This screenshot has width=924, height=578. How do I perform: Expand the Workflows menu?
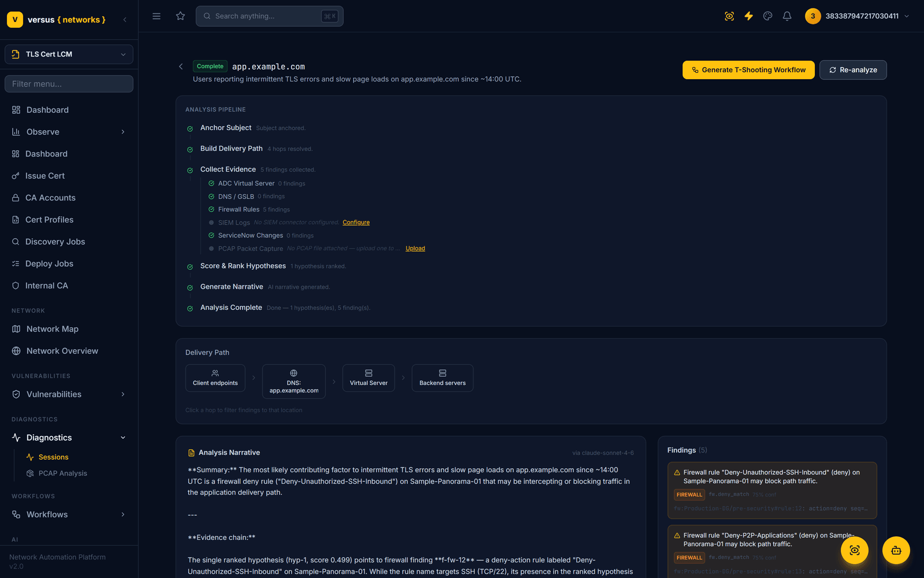[69, 514]
